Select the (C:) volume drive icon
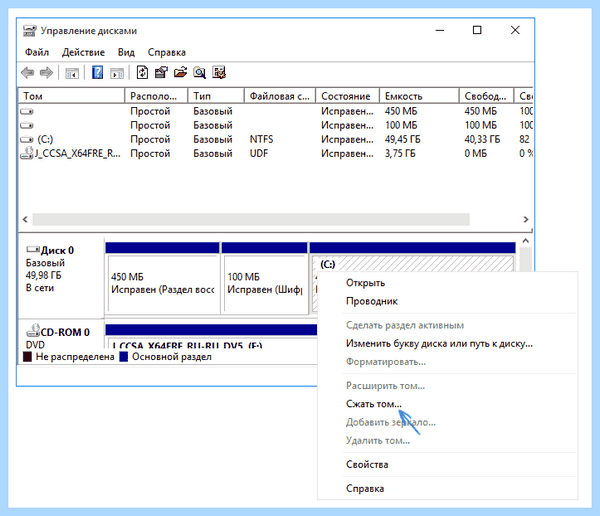Screen dimensions: 600x516 (27, 139)
